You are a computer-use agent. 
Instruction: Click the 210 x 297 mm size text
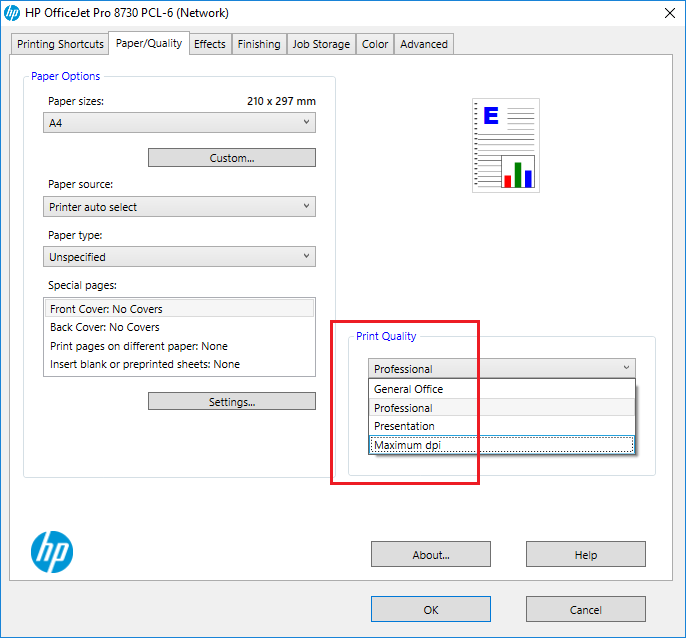tap(281, 101)
